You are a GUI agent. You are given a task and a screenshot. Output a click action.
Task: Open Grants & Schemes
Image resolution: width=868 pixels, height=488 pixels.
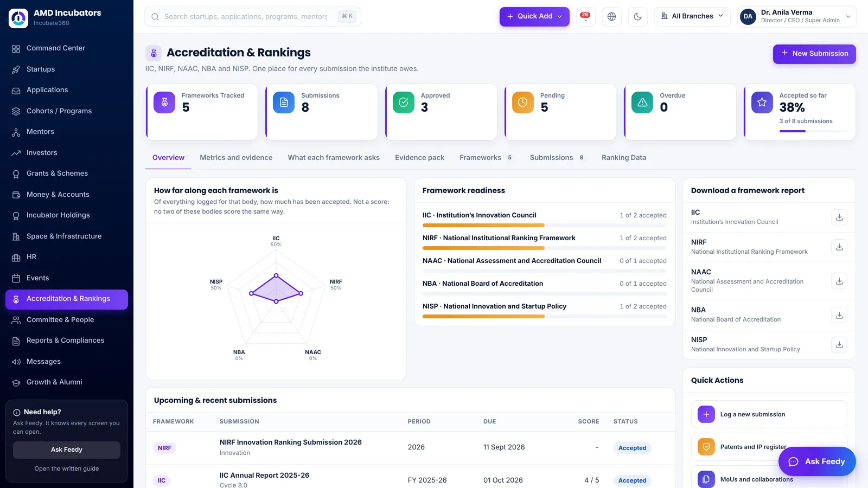tap(67, 174)
